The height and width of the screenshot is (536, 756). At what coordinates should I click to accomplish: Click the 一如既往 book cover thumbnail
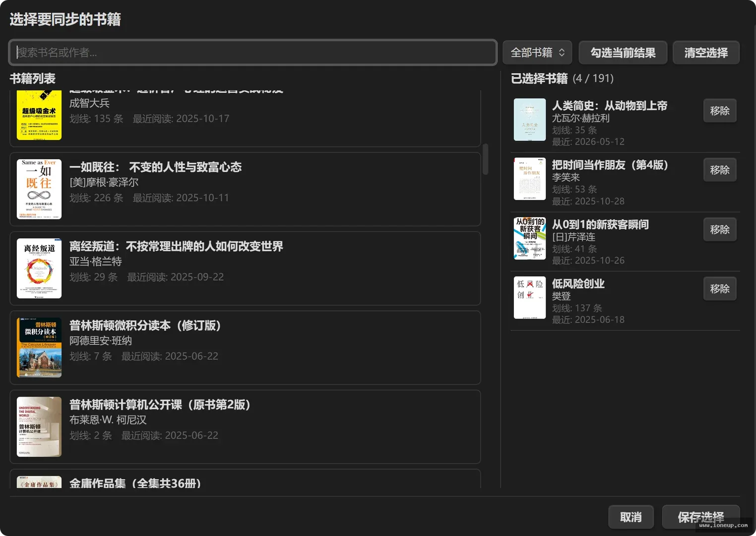pyautogui.click(x=39, y=189)
